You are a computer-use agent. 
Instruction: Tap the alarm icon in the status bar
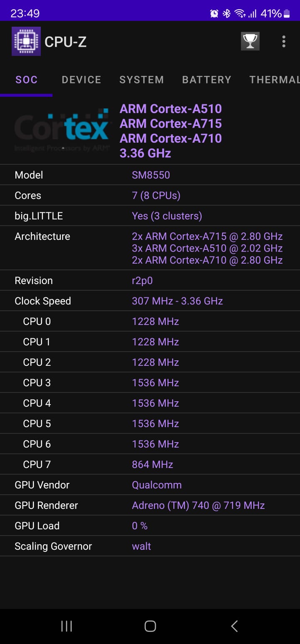[x=214, y=14]
